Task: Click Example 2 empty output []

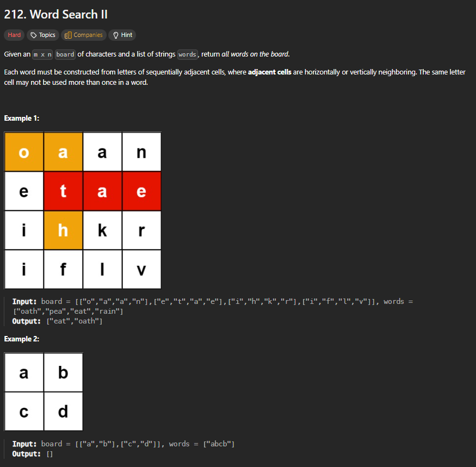Action: tap(50, 454)
